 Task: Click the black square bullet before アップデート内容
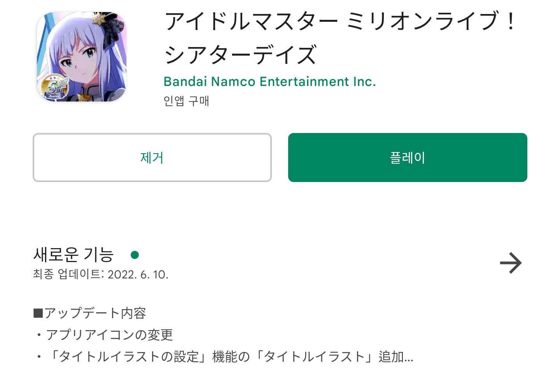coord(38,313)
